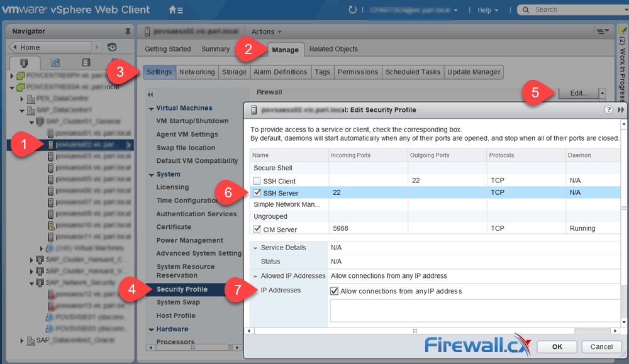Open the Help dropdown menu
Screen dimensions: 629x364
pos(487,10)
